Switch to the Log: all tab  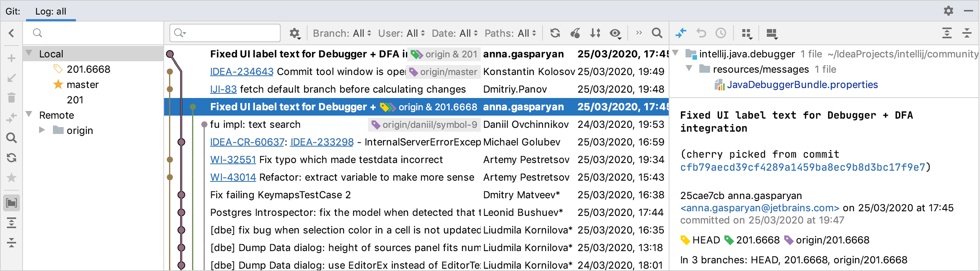[51, 11]
